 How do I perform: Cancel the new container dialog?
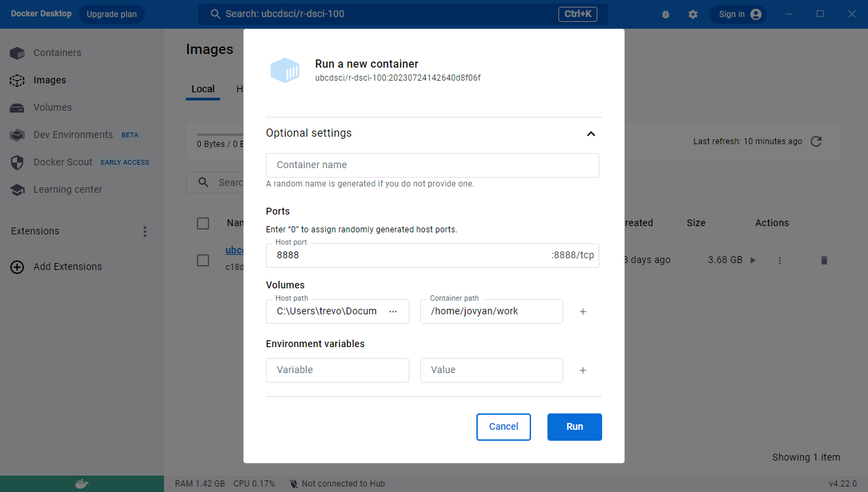[503, 427]
